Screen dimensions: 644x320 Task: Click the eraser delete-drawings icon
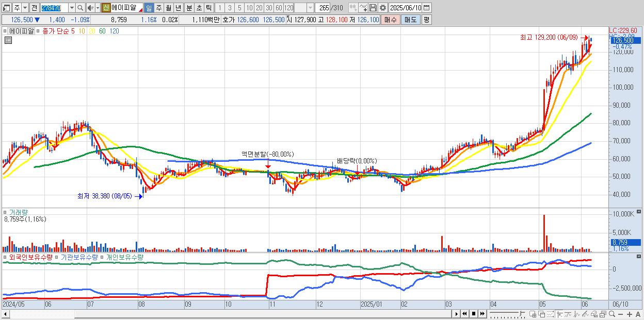click(x=594, y=314)
